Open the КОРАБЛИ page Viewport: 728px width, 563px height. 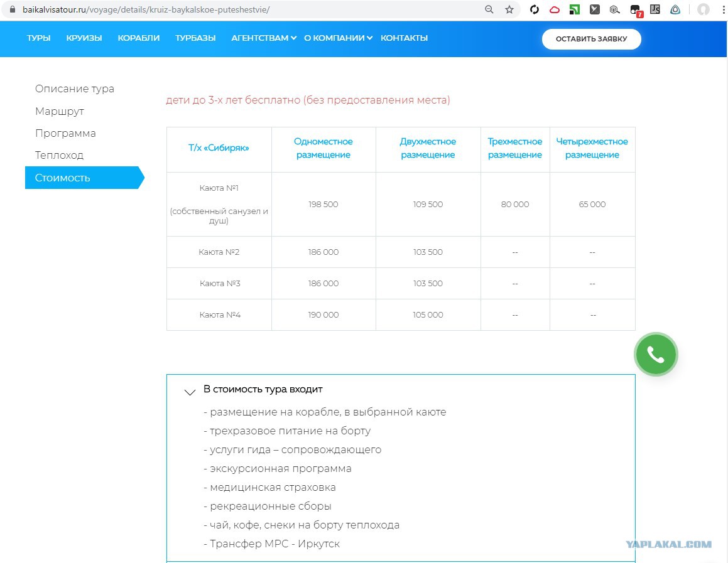coord(138,38)
